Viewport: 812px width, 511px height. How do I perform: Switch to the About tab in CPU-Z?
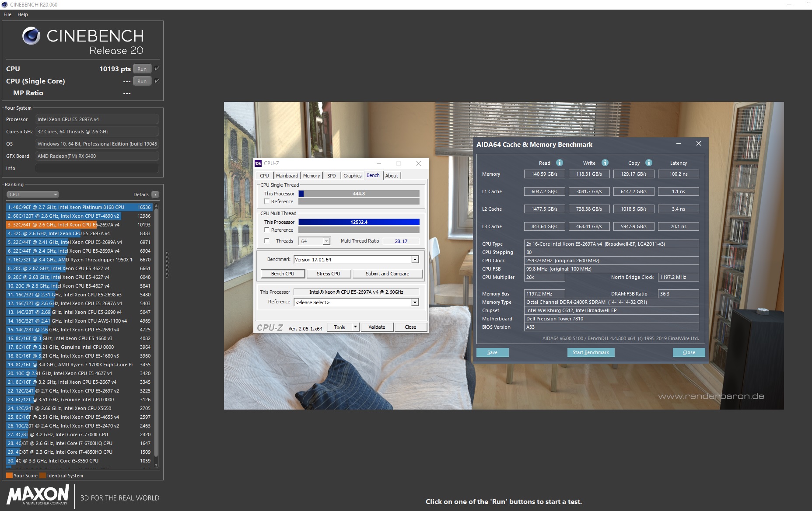point(392,176)
